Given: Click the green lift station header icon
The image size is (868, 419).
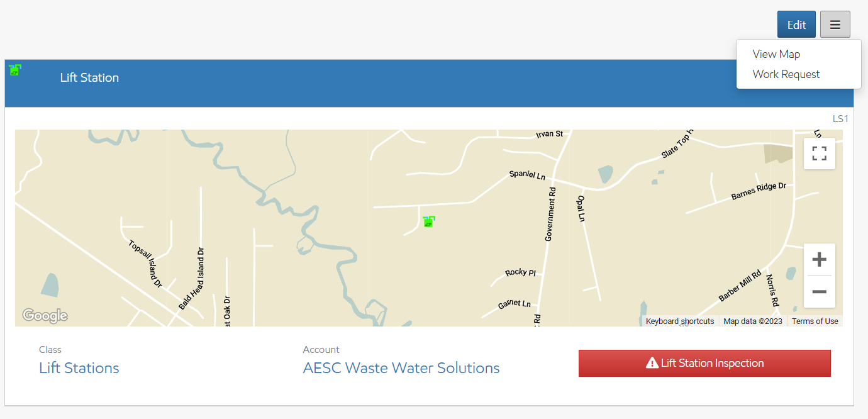Looking at the screenshot, I should (16, 70).
